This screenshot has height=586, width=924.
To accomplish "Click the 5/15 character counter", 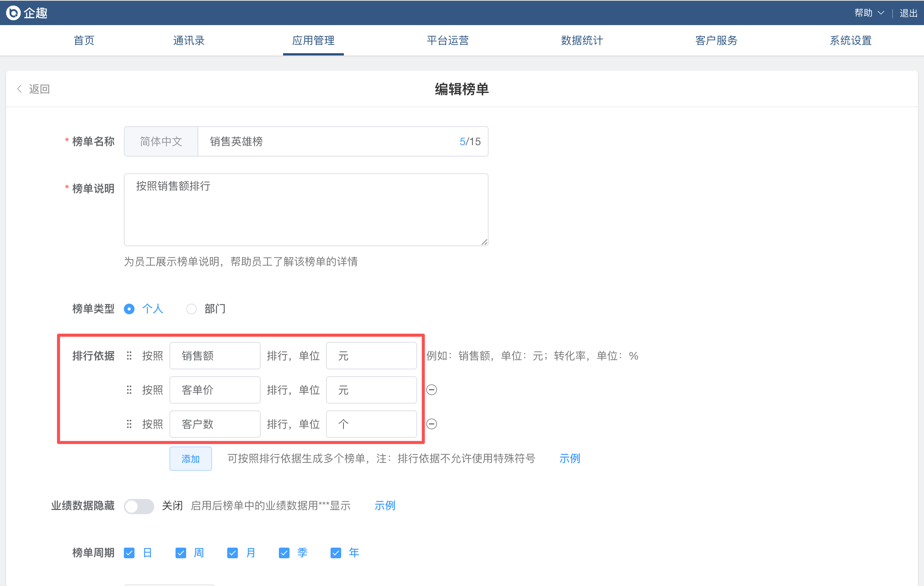I will [470, 142].
